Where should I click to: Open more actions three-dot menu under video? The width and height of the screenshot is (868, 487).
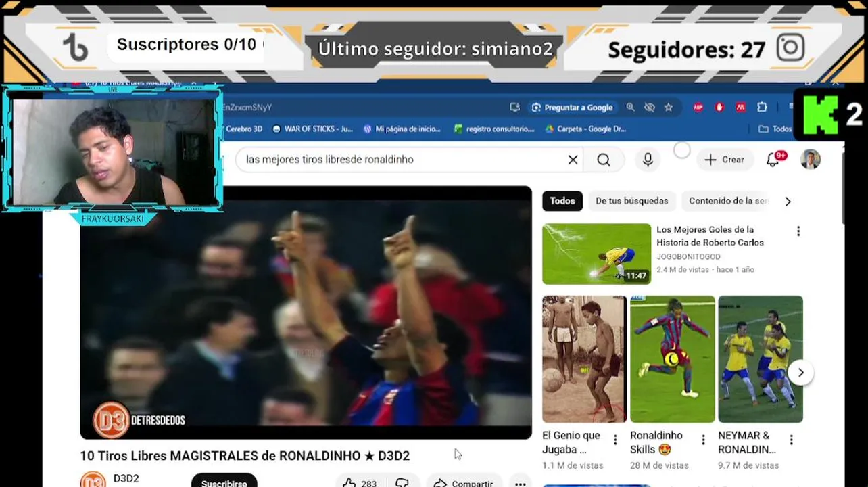coord(520,483)
